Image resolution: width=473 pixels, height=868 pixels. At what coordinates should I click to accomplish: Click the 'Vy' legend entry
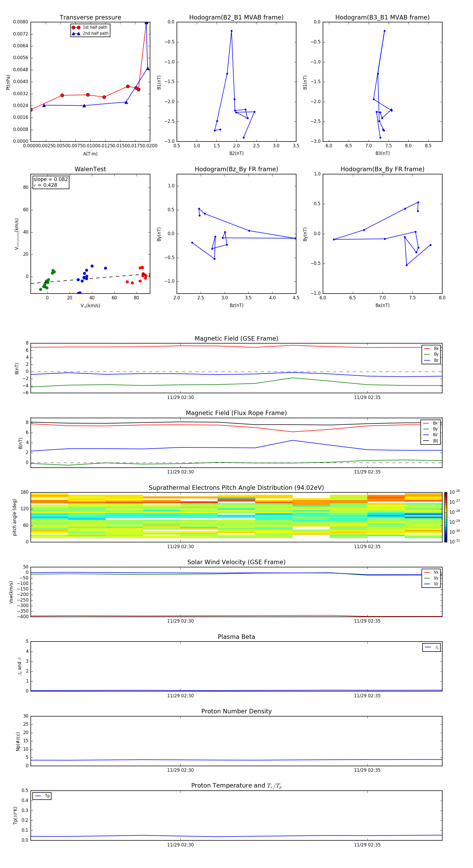tap(431, 578)
